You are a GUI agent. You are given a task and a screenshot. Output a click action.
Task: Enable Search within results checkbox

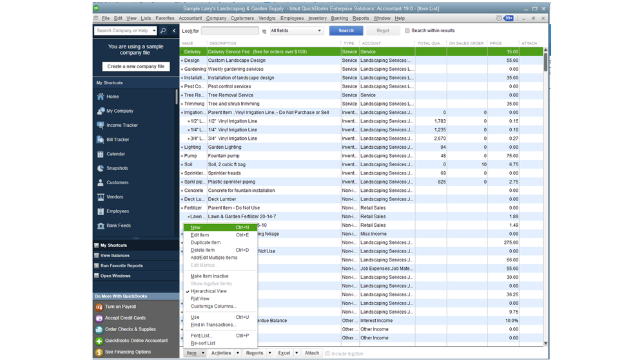point(407,31)
